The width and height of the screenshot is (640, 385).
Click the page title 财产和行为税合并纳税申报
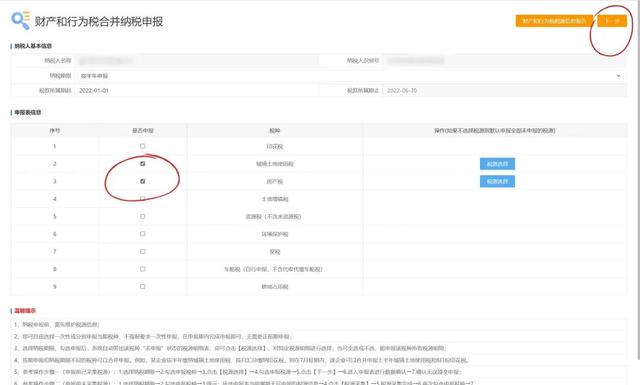(99, 22)
